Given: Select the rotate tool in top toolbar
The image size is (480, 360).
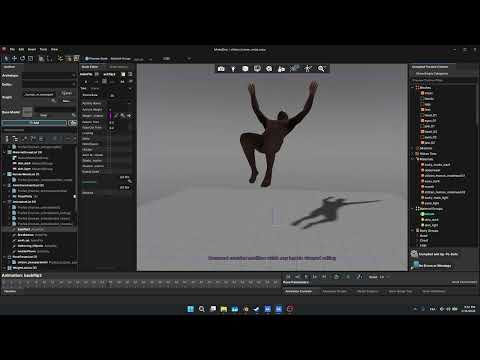Looking at the screenshot, I should [22, 58].
